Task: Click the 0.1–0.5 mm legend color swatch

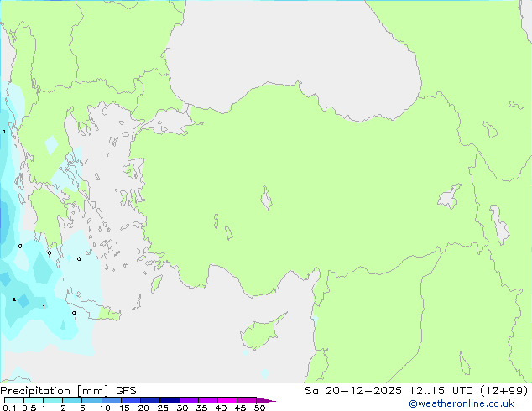Action: coord(14,400)
